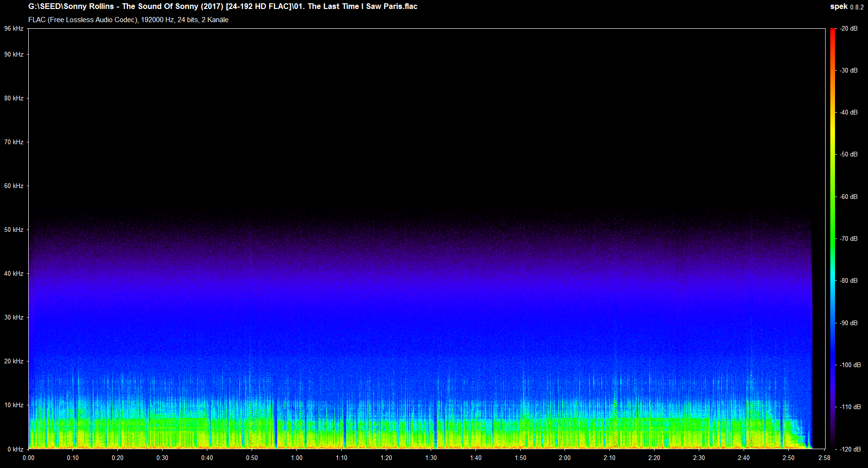
Task: Click the -70 dB legend label
Action: 848,238
